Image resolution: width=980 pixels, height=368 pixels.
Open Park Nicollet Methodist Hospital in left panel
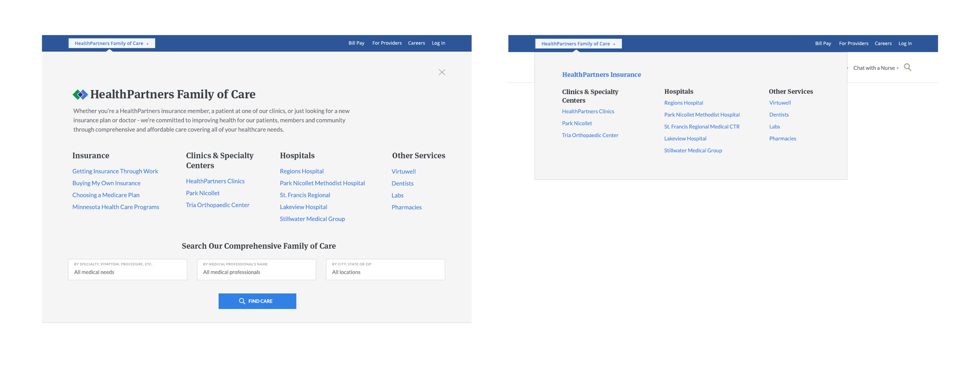click(x=322, y=183)
